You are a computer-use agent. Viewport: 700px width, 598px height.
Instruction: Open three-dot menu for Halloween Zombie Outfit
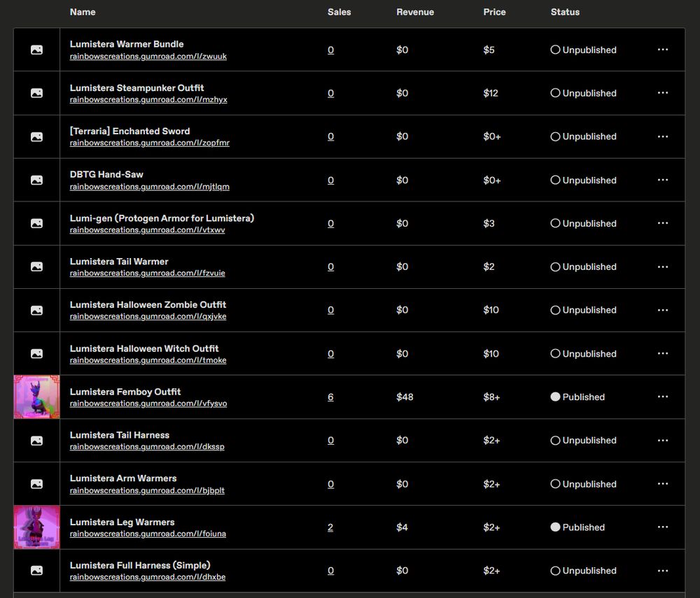click(662, 310)
